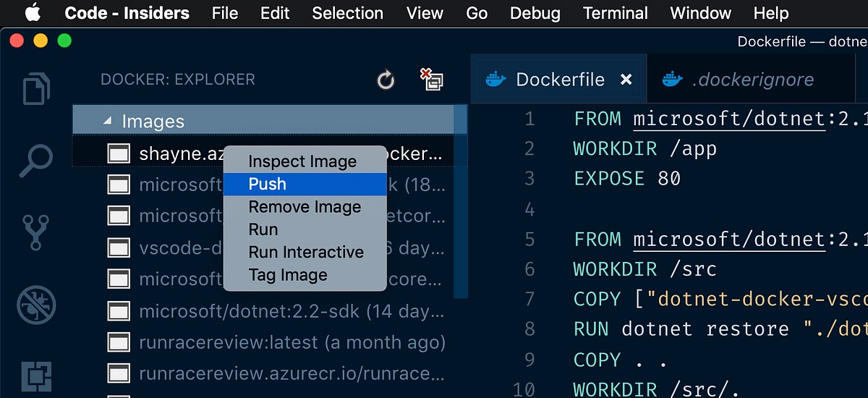This screenshot has width=868, height=398.
Task: Open the Help menu
Action: 771,13
